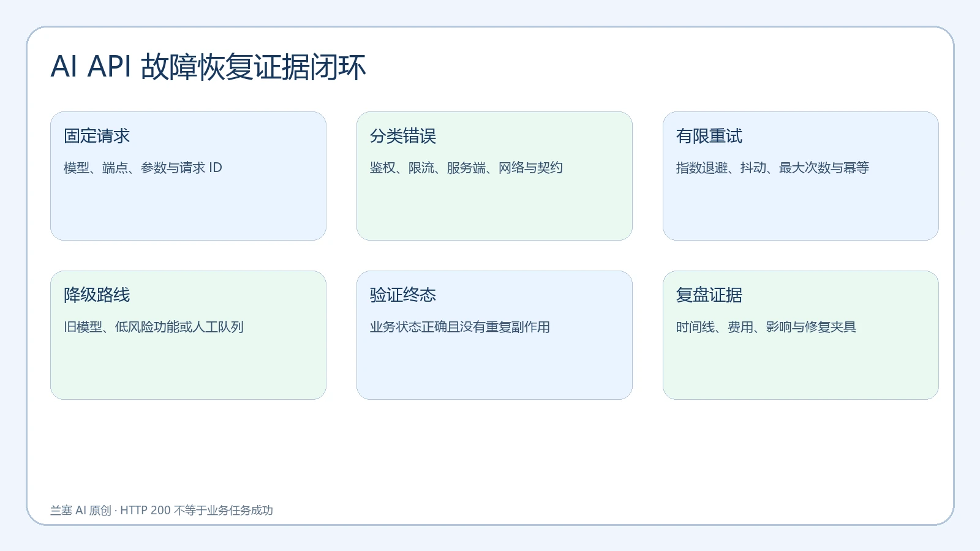Viewport: 980px width, 551px height.
Task: Click the text '时间线、费用、影响与修复夹具'
Action: (766, 327)
